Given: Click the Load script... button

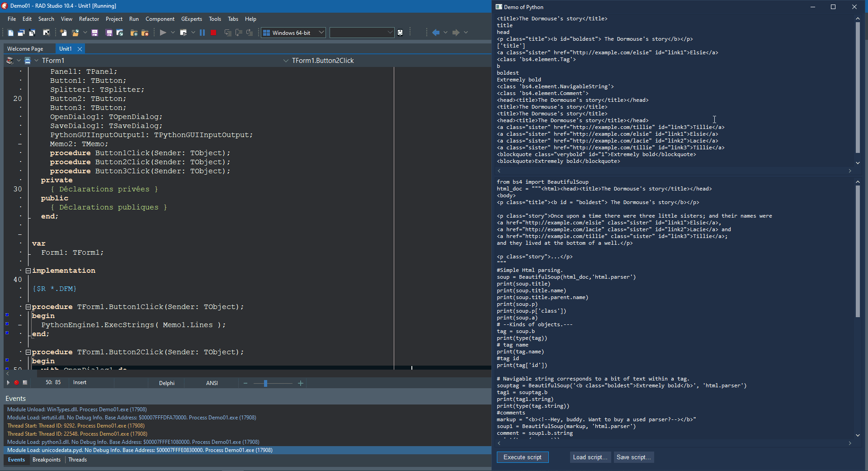Looking at the screenshot, I should (x=590, y=457).
